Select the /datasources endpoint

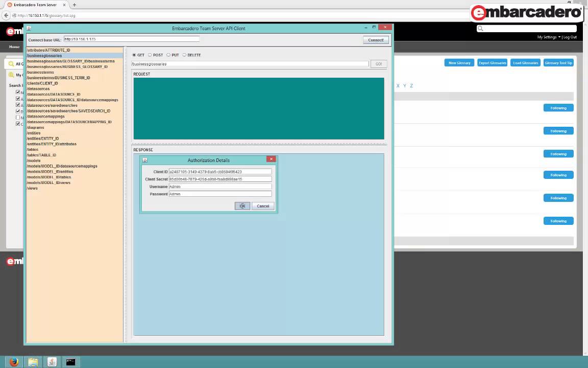click(x=38, y=88)
